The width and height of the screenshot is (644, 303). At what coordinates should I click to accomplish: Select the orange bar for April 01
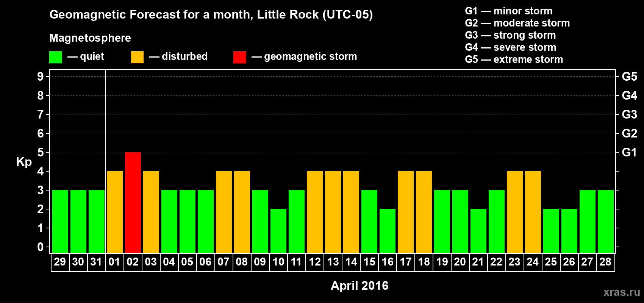pos(115,212)
